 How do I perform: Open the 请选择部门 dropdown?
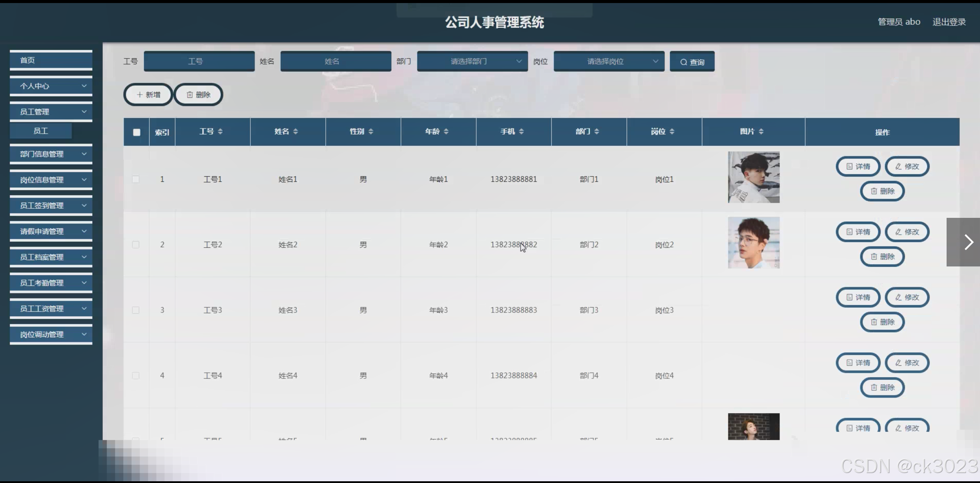coord(472,62)
